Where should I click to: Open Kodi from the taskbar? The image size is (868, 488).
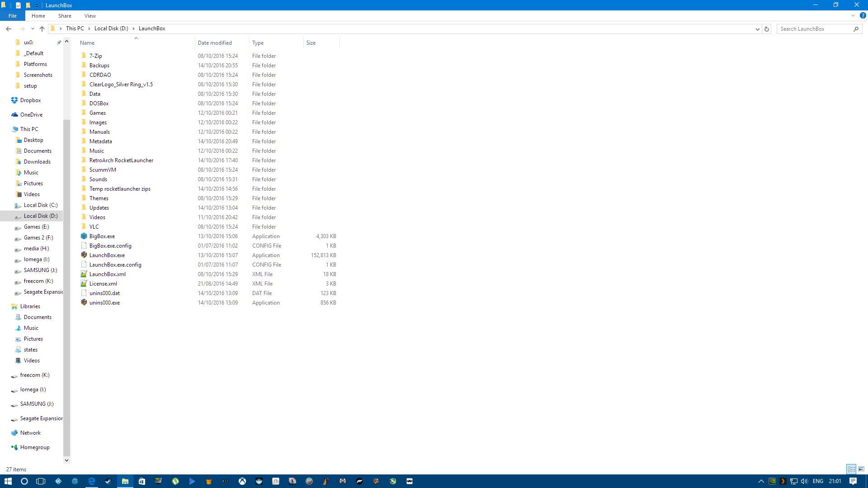(58, 481)
